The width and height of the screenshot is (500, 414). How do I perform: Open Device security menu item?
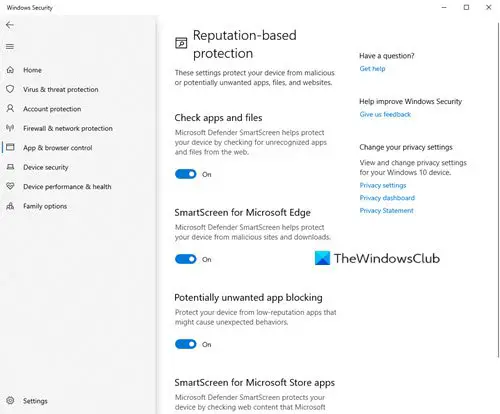46,167
